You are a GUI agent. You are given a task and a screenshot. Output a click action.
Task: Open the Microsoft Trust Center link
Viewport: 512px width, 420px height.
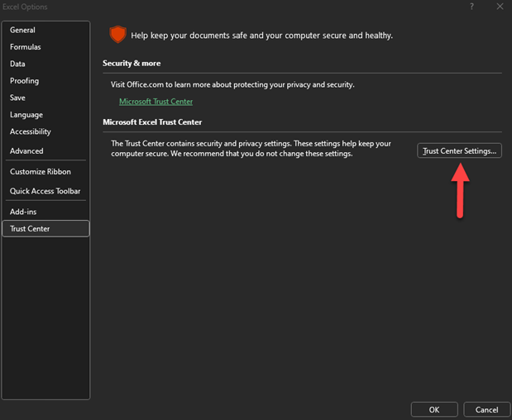pos(156,102)
